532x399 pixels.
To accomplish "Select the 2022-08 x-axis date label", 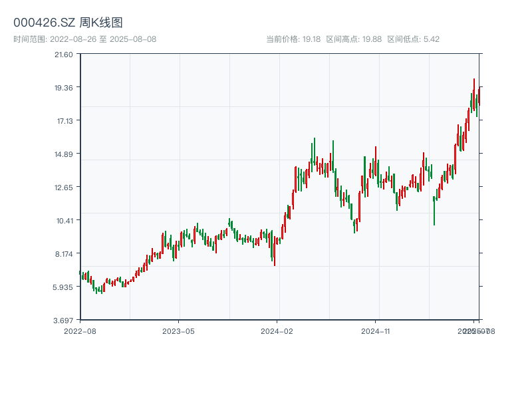I will (x=80, y=331).
